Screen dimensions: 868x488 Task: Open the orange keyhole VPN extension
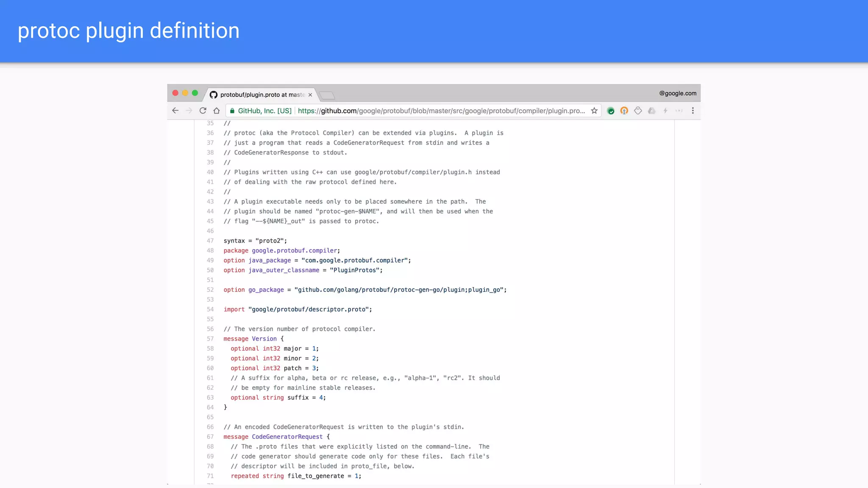624,111
